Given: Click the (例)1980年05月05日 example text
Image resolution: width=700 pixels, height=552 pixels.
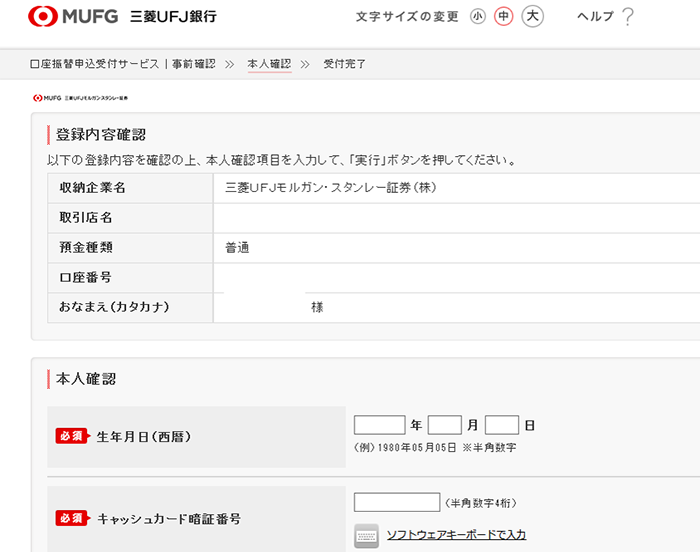Looking at the screenshot, I should coord(405,447).
